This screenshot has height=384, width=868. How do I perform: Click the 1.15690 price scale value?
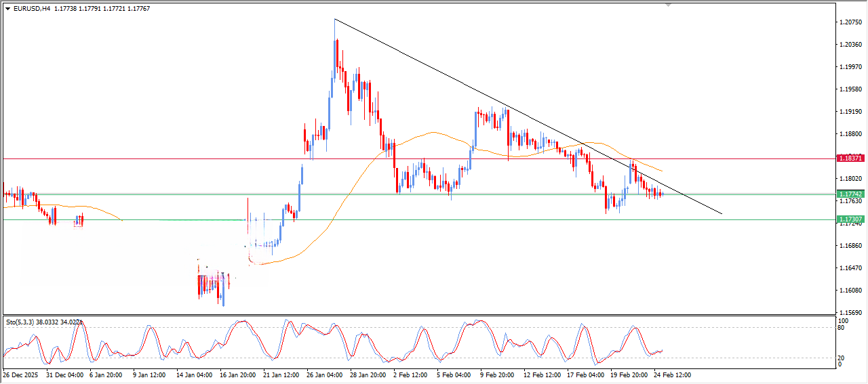(850, 313)
